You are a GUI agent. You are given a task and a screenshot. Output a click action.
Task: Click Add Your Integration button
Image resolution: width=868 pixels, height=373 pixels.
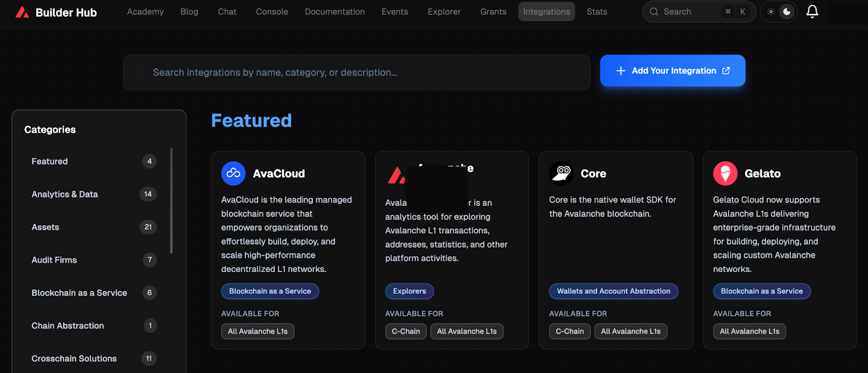point(673,71)
